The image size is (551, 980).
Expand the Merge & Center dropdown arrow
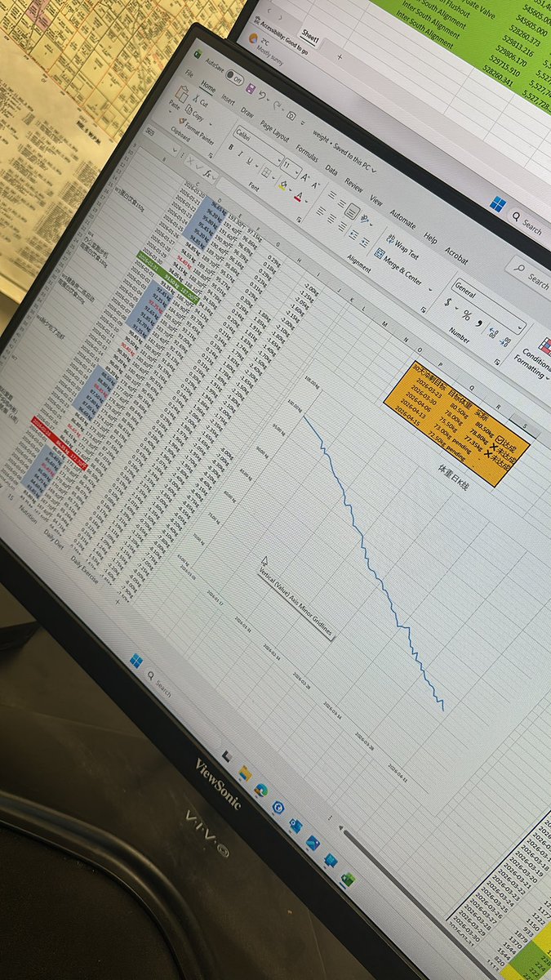[431, 289]
